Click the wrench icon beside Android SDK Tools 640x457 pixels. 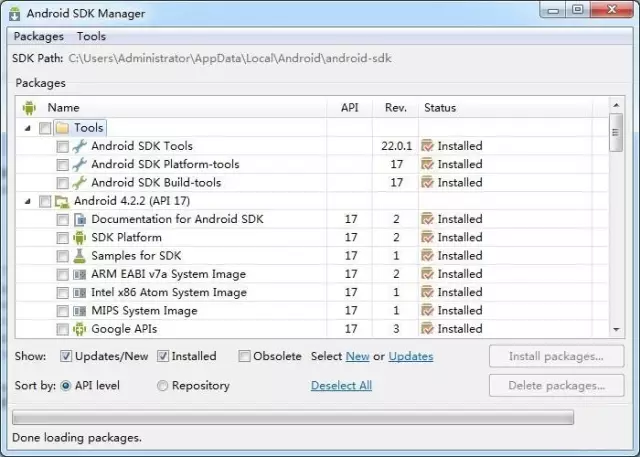click(x=80, y=146)
